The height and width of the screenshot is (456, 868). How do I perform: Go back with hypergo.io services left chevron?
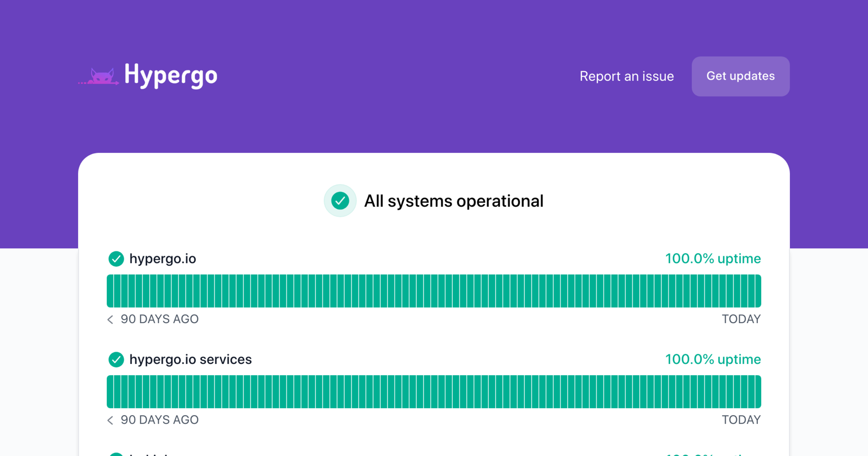110,420
